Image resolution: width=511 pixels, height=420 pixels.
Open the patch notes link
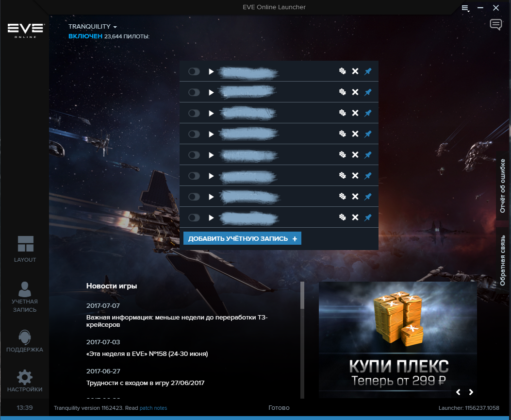(153, 408)
